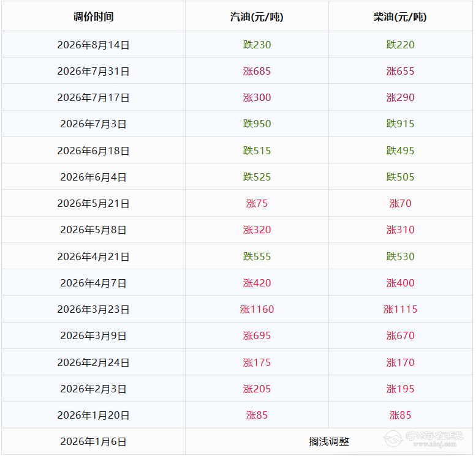Viewport: 476px width, 456px height.
Task: Click diesel value 跌495
Action: click(400, 151)
